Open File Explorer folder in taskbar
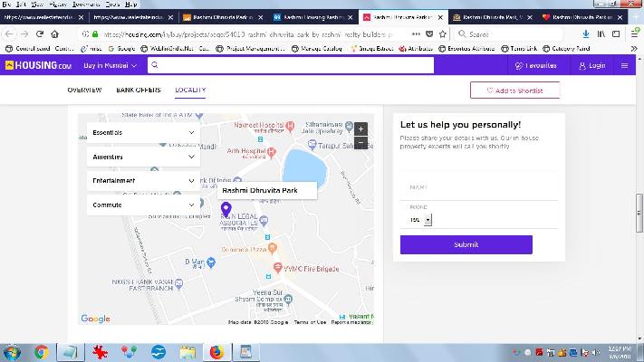The width and height of the screenshot is (644, 362). coord(187,353)
